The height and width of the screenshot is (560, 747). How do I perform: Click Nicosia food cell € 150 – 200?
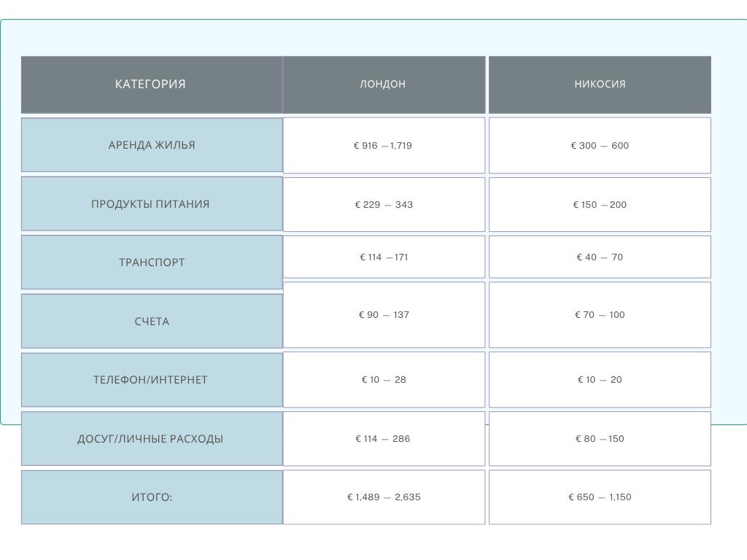(x=600, y=205)
